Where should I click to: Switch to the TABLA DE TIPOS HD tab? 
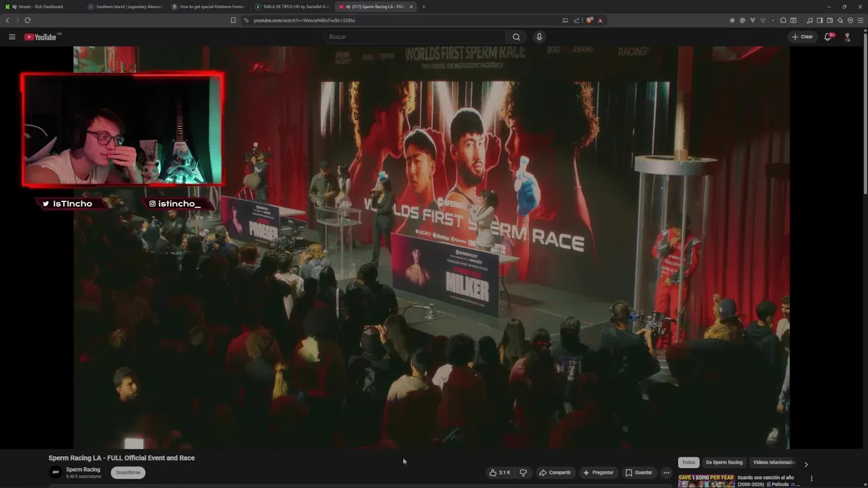[x=292, y=7]
